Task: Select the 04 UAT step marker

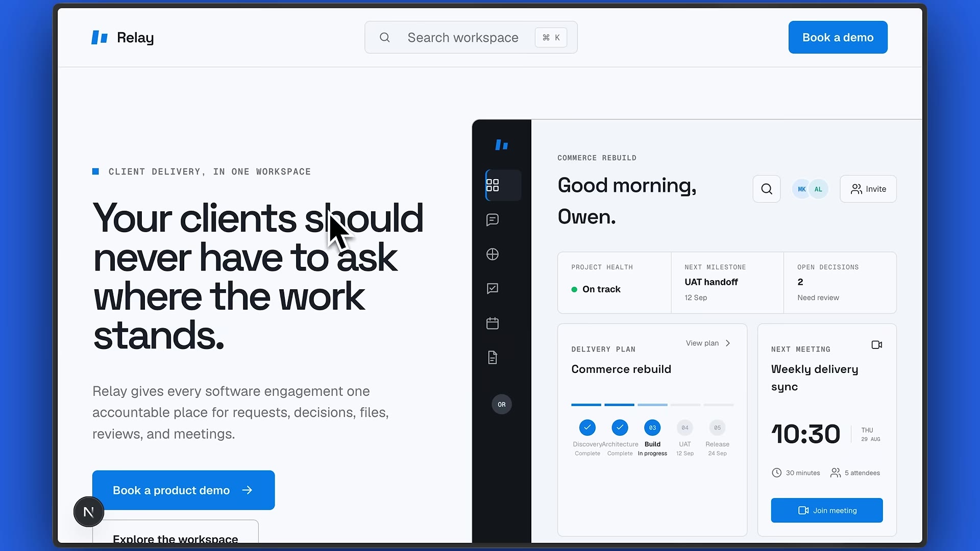Action: (685, 428)
